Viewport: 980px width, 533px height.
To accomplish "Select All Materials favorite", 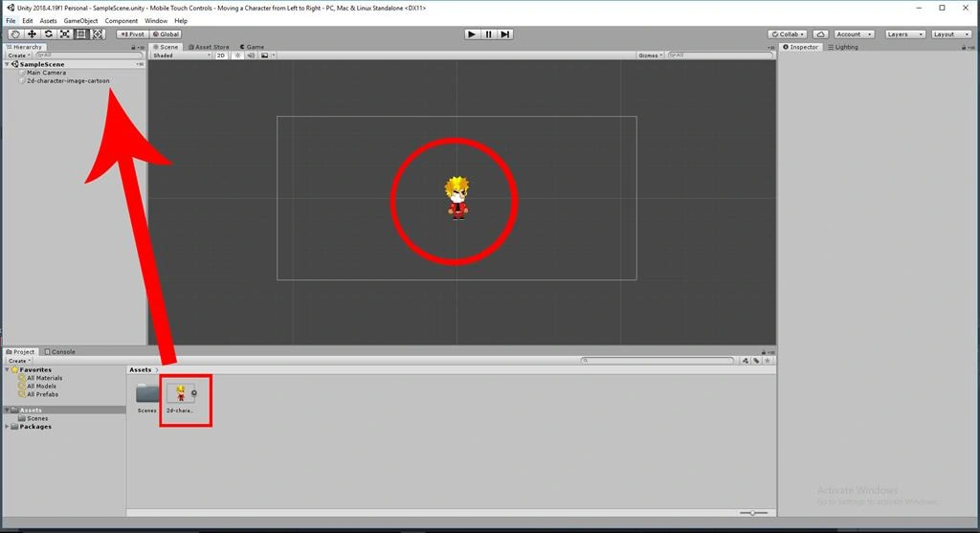I will coord(40,378).
